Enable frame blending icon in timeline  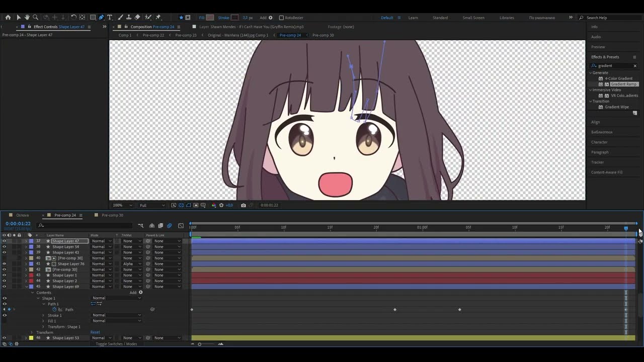pos(160,226)
